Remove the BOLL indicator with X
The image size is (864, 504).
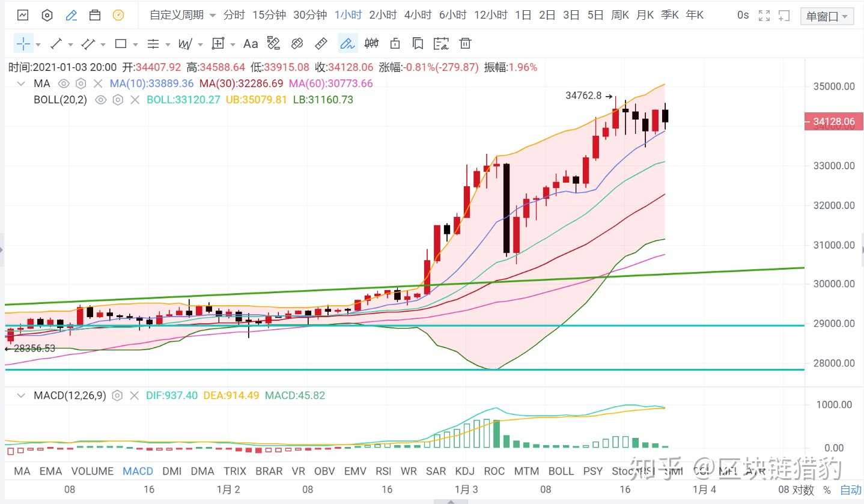pyautogui.click(x=135, y=100)
